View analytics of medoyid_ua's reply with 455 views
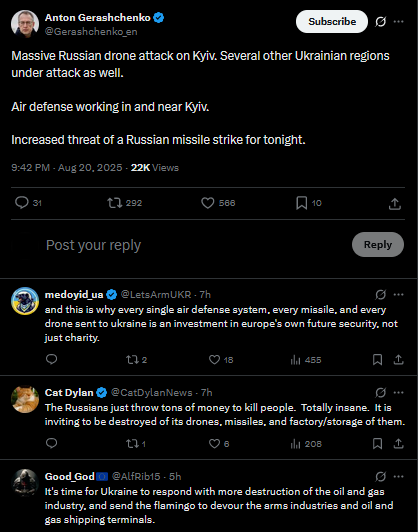Screen dimensions: 418x532 306,360
